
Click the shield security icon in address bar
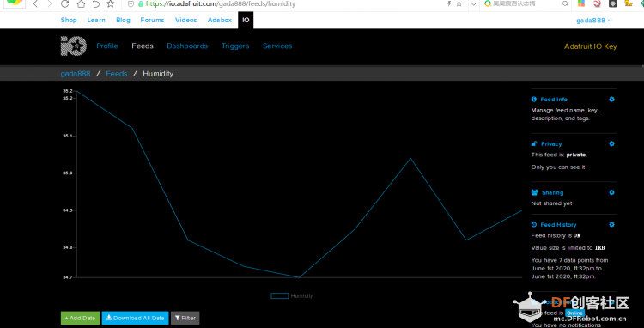click(131, 4)
